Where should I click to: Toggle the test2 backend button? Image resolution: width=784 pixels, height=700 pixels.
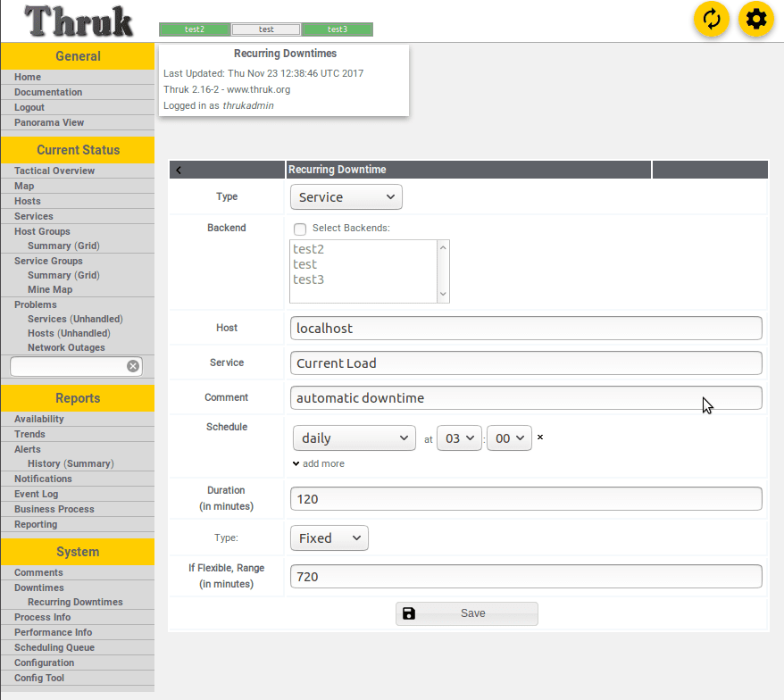click(x=195, y=29)
